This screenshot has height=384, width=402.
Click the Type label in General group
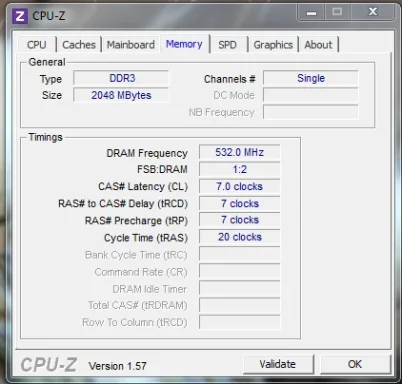click(51, 79)
